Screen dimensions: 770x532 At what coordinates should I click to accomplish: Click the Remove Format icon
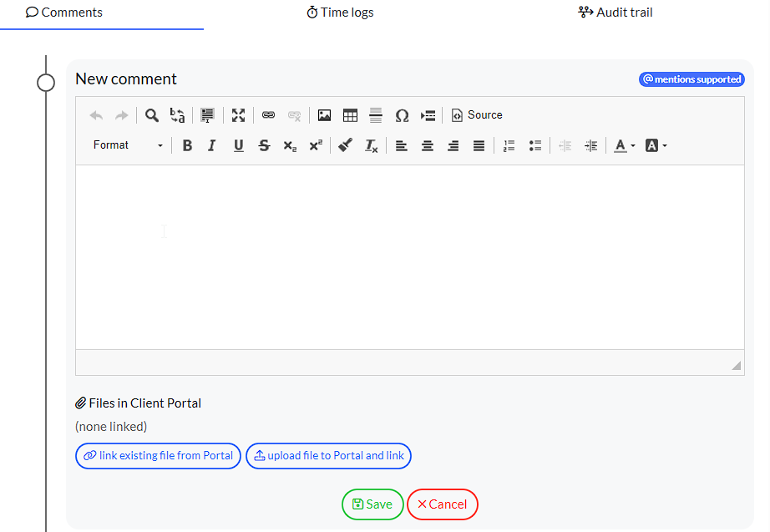coord(372,145)
